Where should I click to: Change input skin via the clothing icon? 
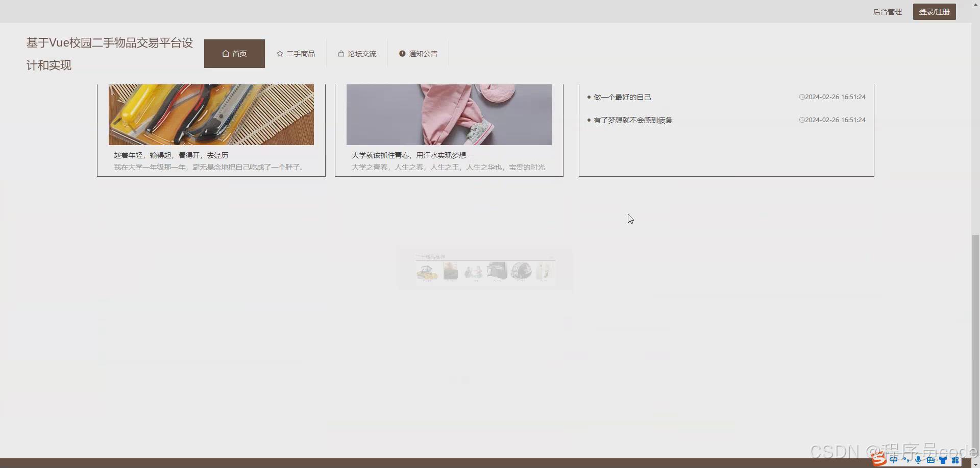pyautogui.click(x=944, y=460)
